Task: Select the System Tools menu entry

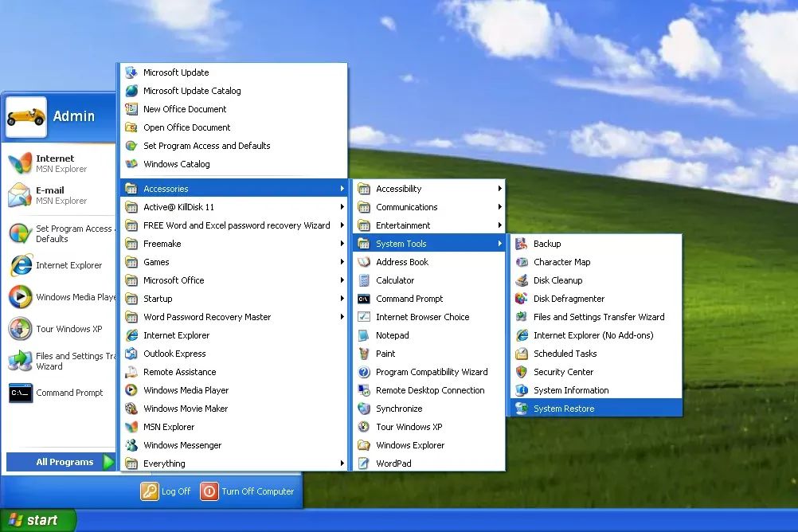Action: [429, 244]
